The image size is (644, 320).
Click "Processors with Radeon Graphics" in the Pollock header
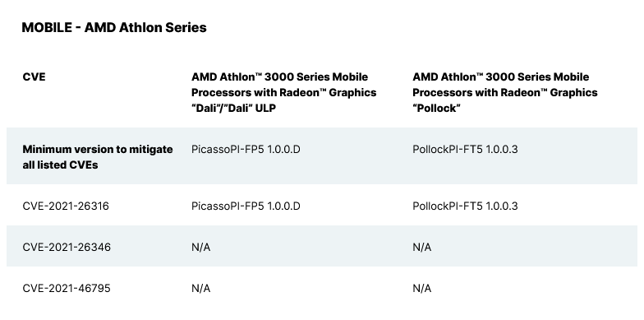[504, 92]
